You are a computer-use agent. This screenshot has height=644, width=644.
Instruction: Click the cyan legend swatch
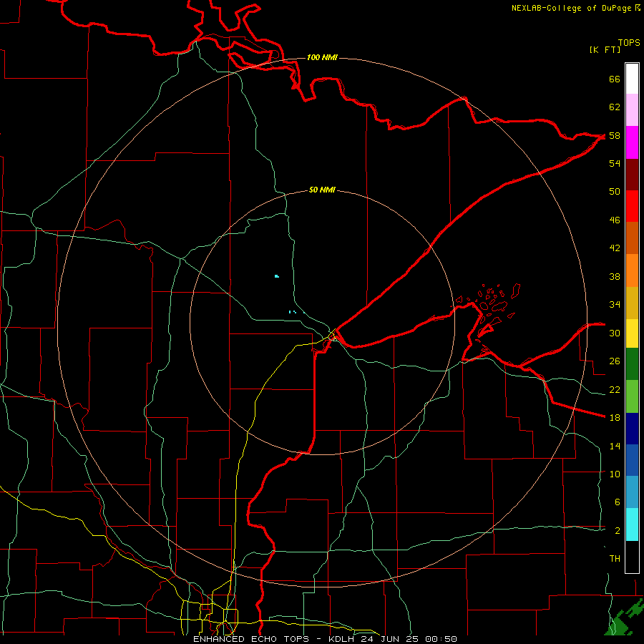[x=632, y=524]
